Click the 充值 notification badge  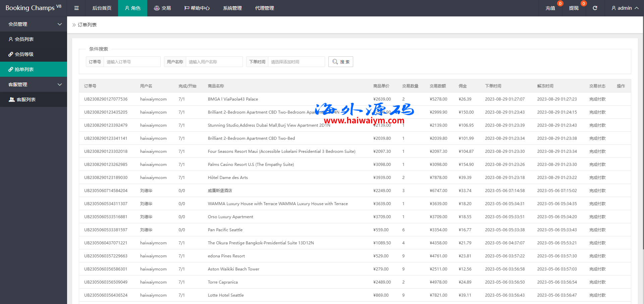560,4
